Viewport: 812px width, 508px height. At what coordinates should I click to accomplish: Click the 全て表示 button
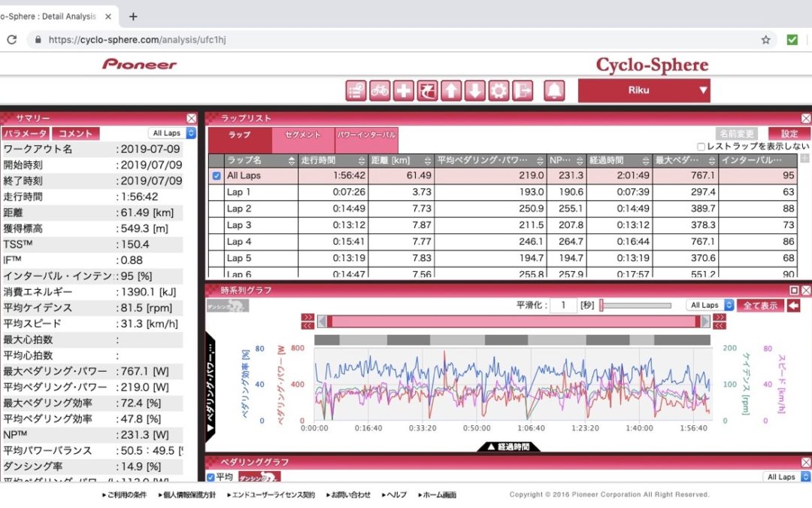(x=760, y=306)
